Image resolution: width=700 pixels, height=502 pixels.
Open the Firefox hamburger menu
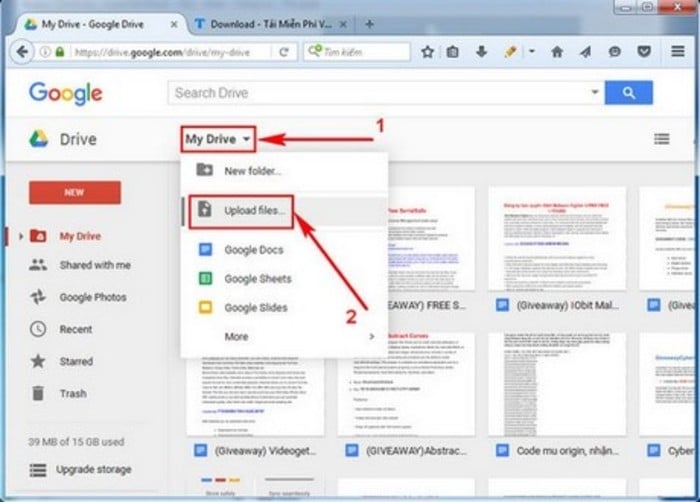click(678, 52)
